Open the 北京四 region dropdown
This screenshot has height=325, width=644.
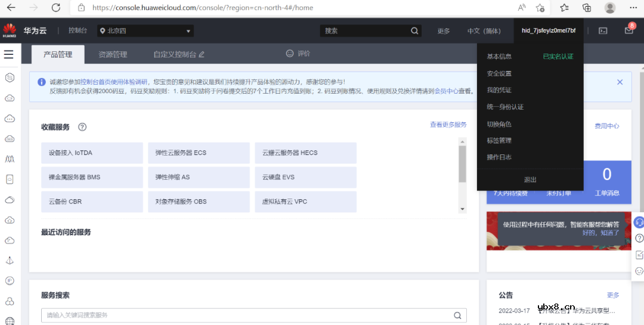click(145, 31)
